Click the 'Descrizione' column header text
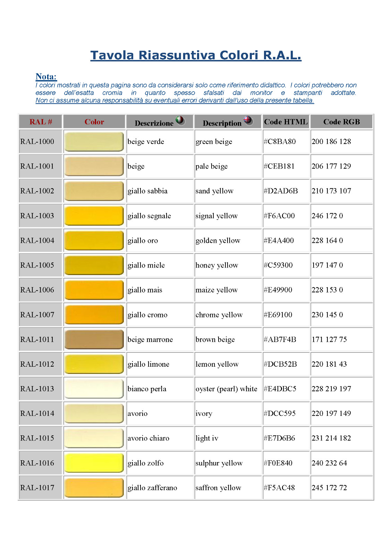392x555 pixels. coord(154,123)
